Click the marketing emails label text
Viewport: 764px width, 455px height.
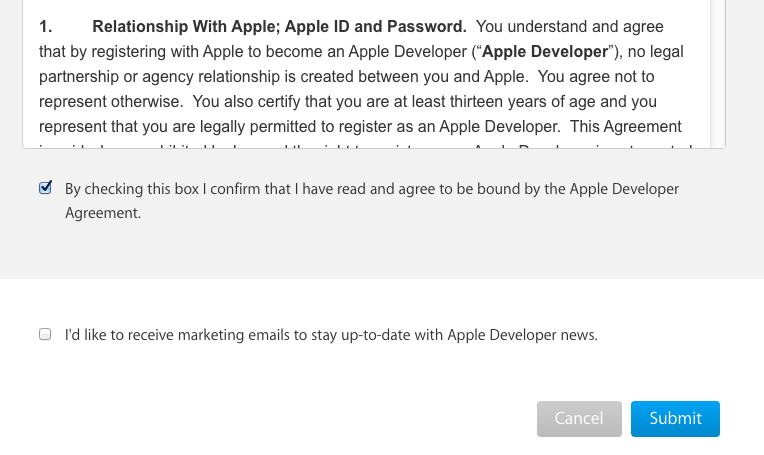coord(331,335)
